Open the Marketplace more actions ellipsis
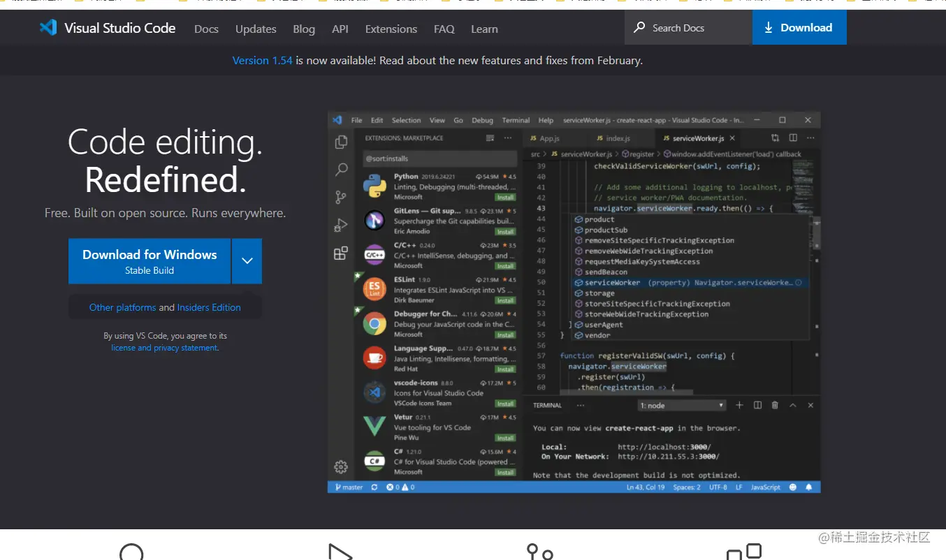 pos(508,138)
